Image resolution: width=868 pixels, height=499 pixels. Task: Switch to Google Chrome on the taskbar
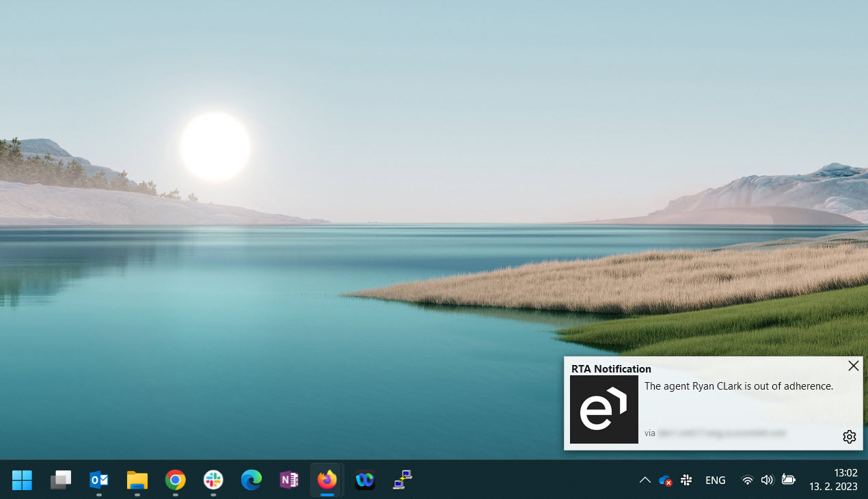tap(176, 480)
